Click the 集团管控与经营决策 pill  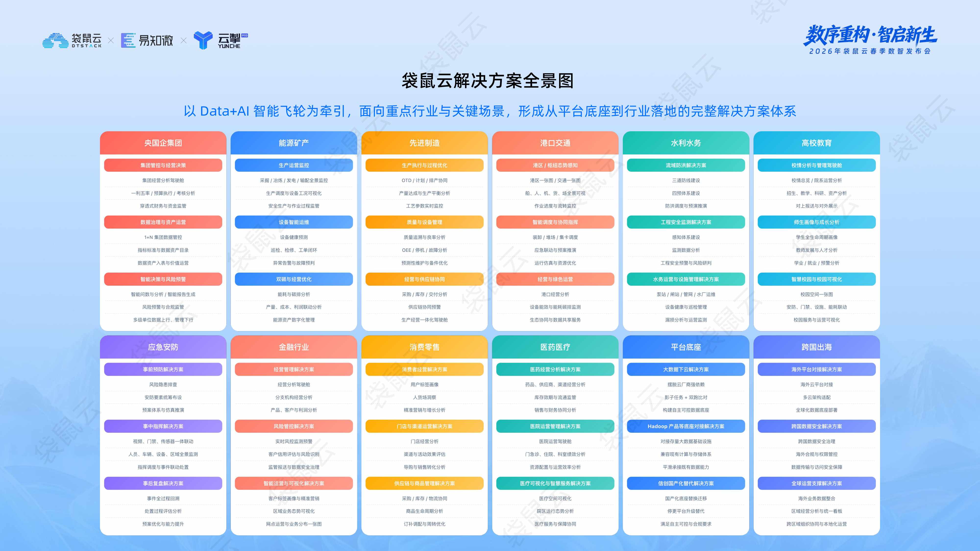click(x=163, y=165)
